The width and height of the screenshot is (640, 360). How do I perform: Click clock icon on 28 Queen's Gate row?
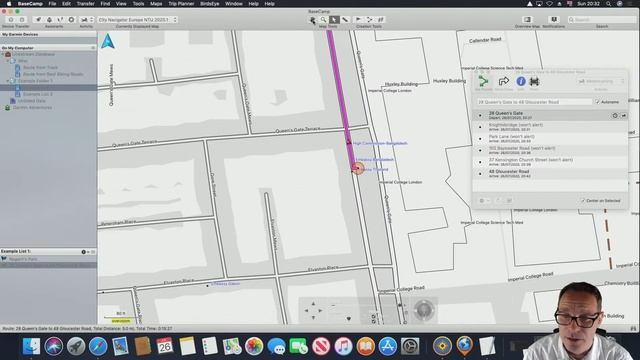615,116
